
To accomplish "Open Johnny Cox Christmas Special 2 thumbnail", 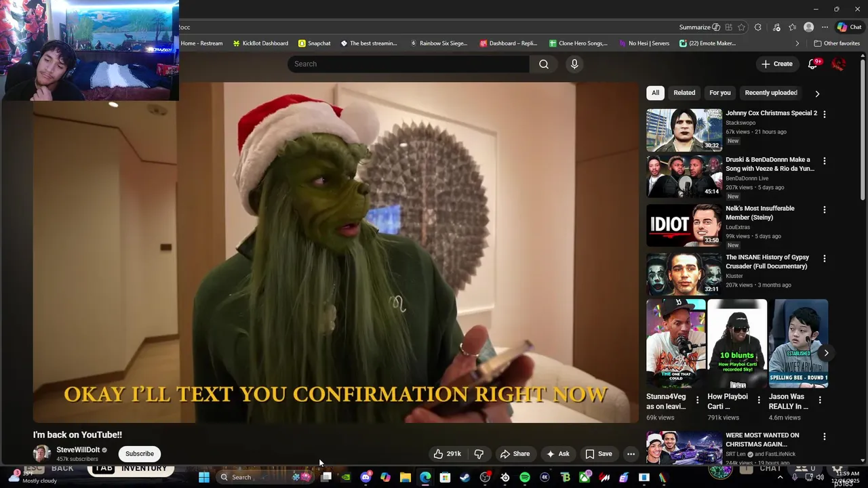I will (x=684, y=130).
